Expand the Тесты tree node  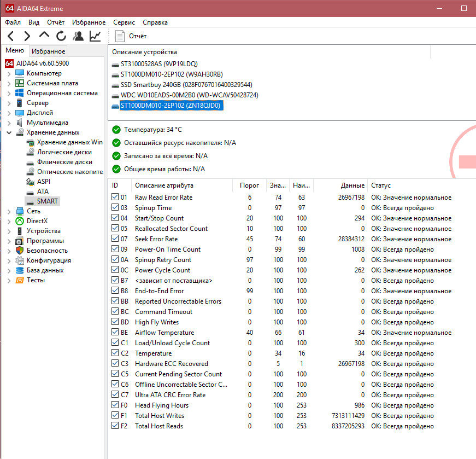pyautogui.click(x=9, y=281)
